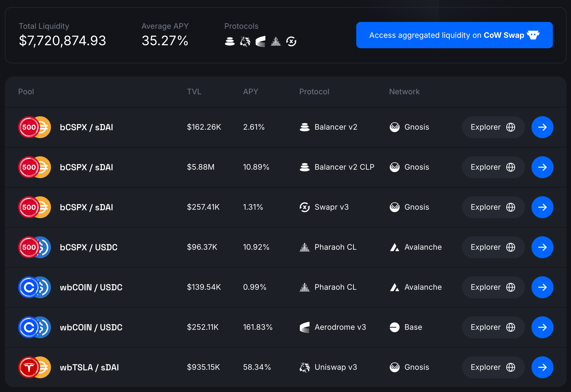Screen dimensions: 571x392
Task: Click bCSPX / USDC token pair icon
Action: click(x=35, y=247)
